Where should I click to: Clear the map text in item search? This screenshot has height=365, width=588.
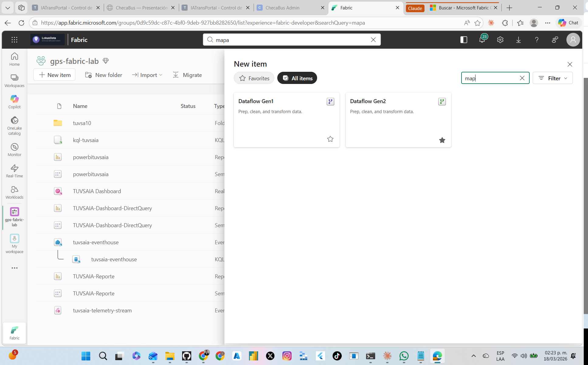tap(522, 78)
